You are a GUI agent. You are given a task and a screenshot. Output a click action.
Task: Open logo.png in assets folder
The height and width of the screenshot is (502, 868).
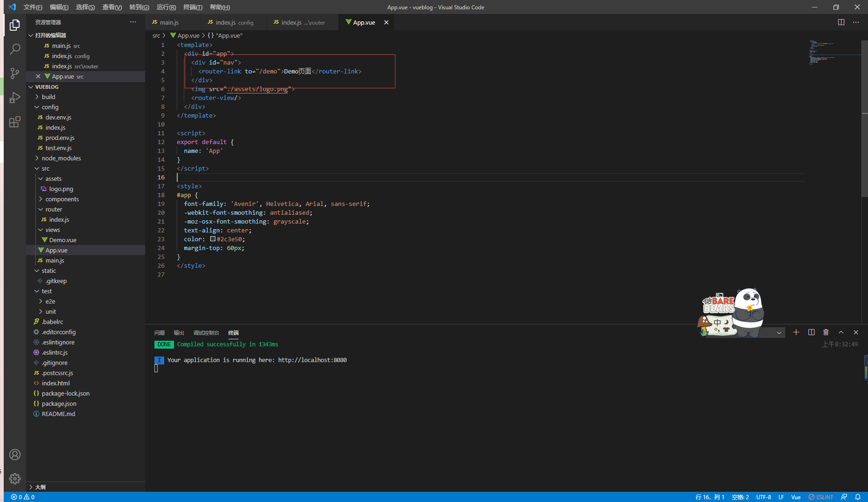(86, 189)
